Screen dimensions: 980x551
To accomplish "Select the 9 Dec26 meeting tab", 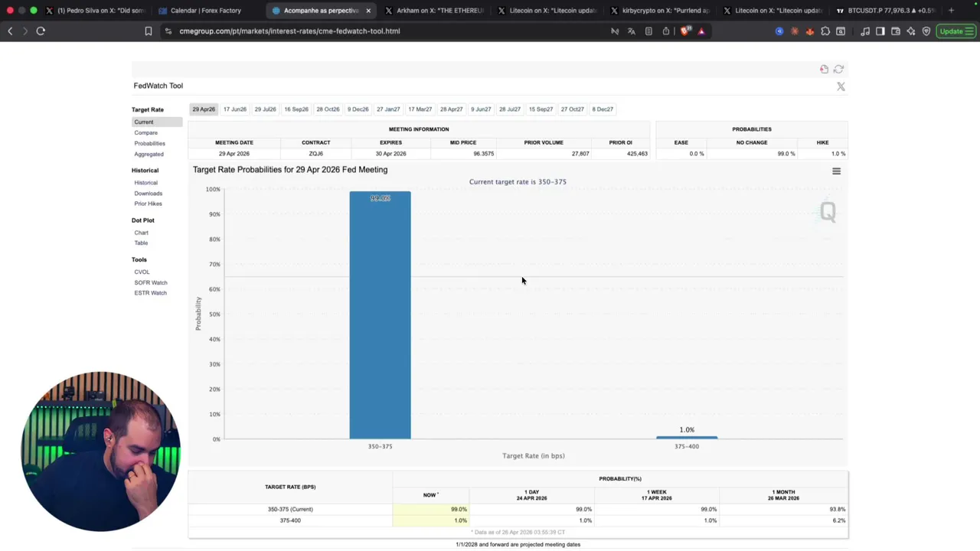I will click(x=358, y=109).
